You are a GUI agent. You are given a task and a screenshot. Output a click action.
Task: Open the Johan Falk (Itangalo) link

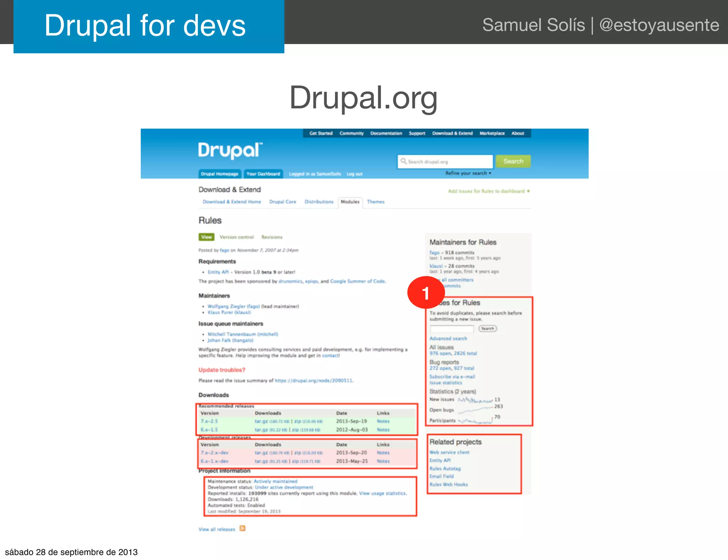[x=230, y=340]
